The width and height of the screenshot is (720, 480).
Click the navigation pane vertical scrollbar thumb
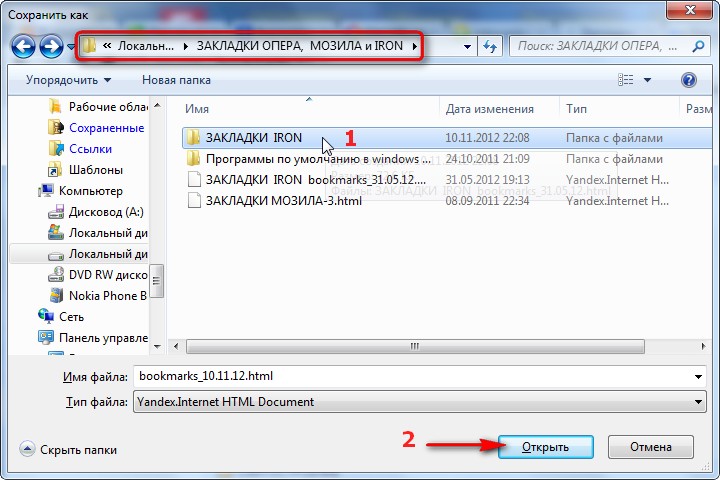(157, 281)
